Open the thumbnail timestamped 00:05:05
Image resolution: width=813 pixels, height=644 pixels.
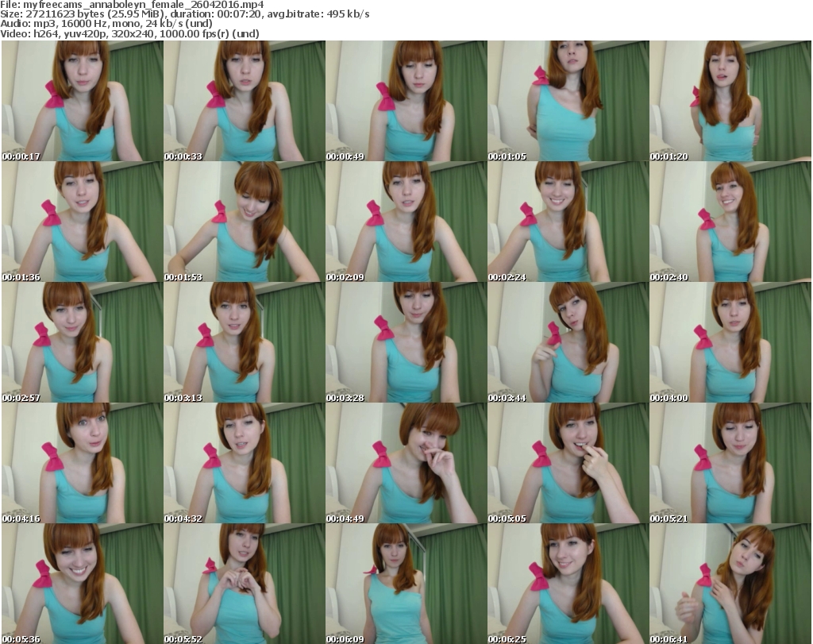568,464
